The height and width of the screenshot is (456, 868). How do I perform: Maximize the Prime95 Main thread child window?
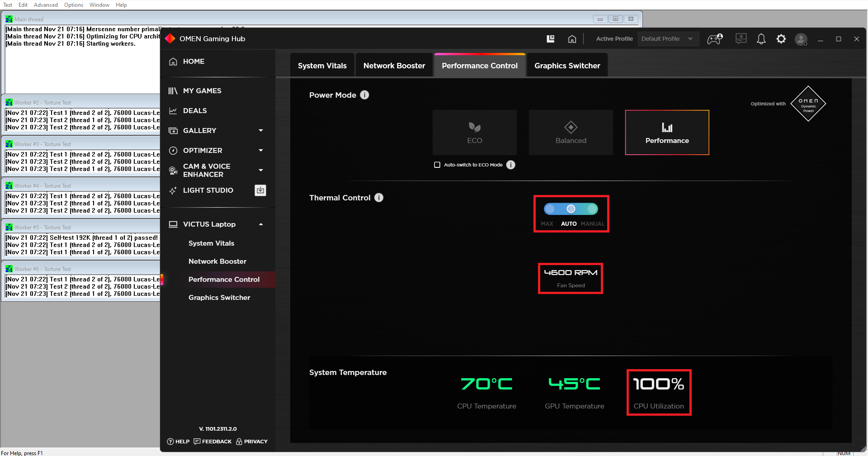[x=615, y=19]
